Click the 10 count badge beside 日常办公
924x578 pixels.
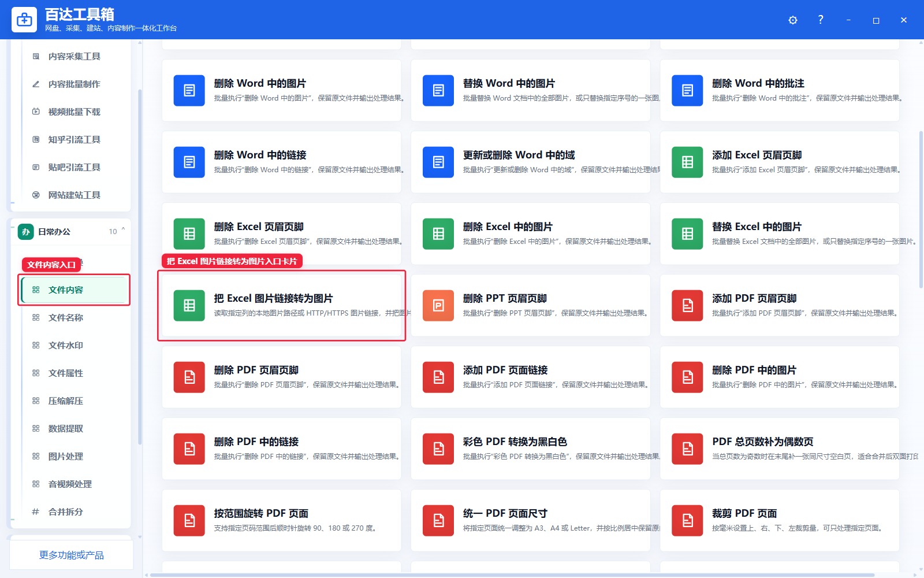113,232
